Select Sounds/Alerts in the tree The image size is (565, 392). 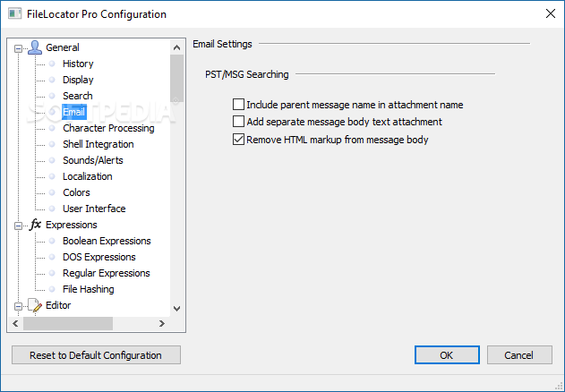[92, 160]
